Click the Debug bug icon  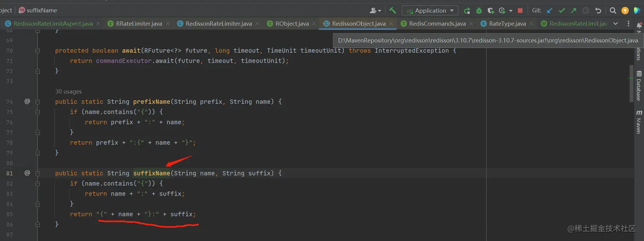[479, 11]
